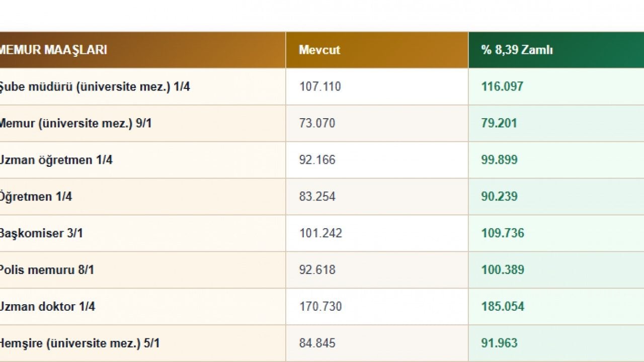
Task: Select current salary value 83.254
Action: 317,197
